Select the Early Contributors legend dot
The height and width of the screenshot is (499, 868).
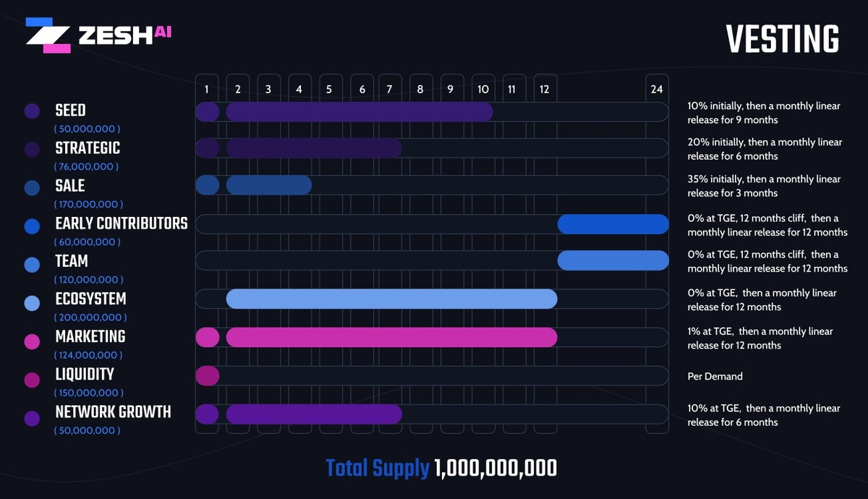click(32, 225)
